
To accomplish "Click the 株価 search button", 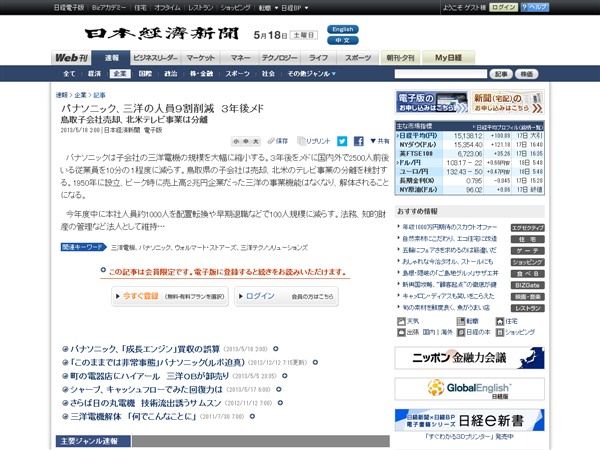I will (x=527, y=74).
